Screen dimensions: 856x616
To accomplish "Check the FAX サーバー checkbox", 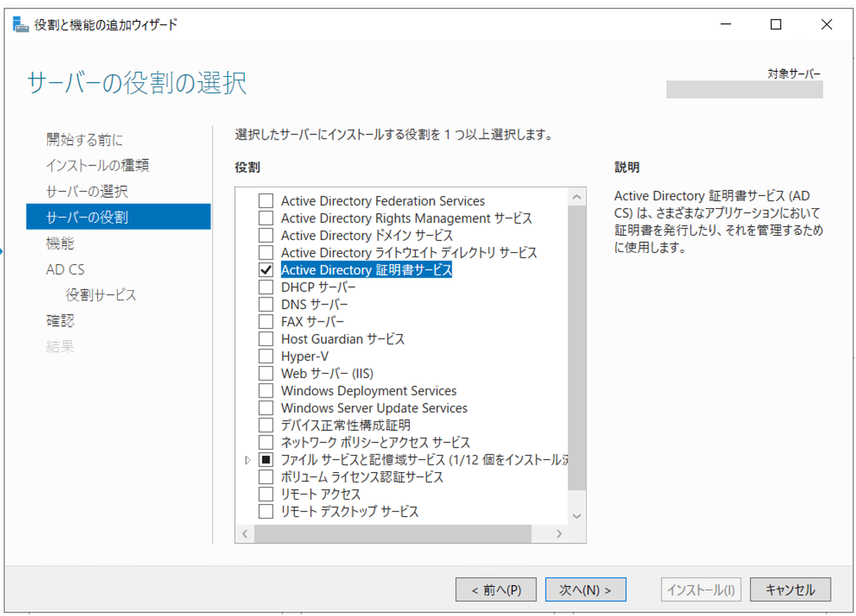I will pos(266,321).
